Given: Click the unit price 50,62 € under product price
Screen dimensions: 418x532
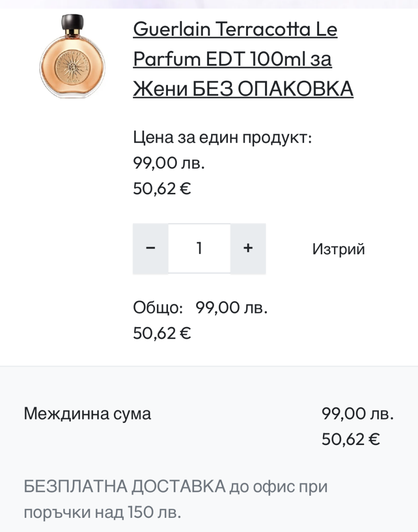Looking at the screenshot, I should 162,189.
